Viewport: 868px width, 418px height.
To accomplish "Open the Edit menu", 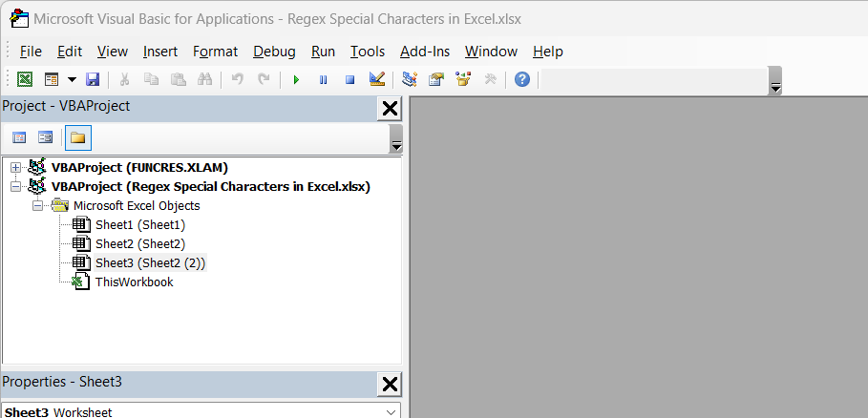I will coord(70,52).
